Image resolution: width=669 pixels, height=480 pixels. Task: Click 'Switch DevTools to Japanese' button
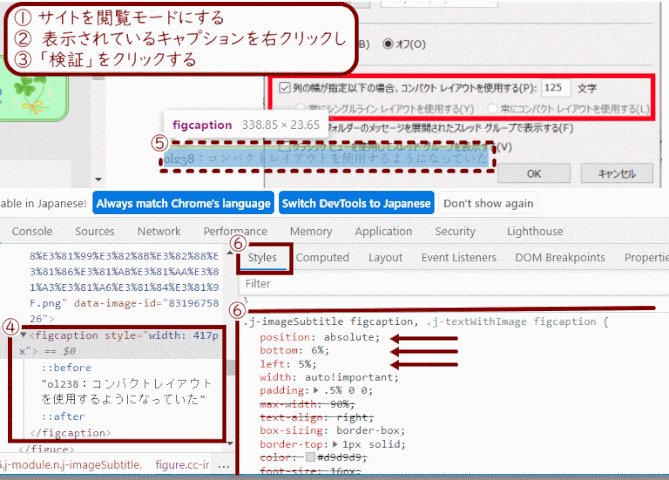pyautogui.click(x=356, y=203)
